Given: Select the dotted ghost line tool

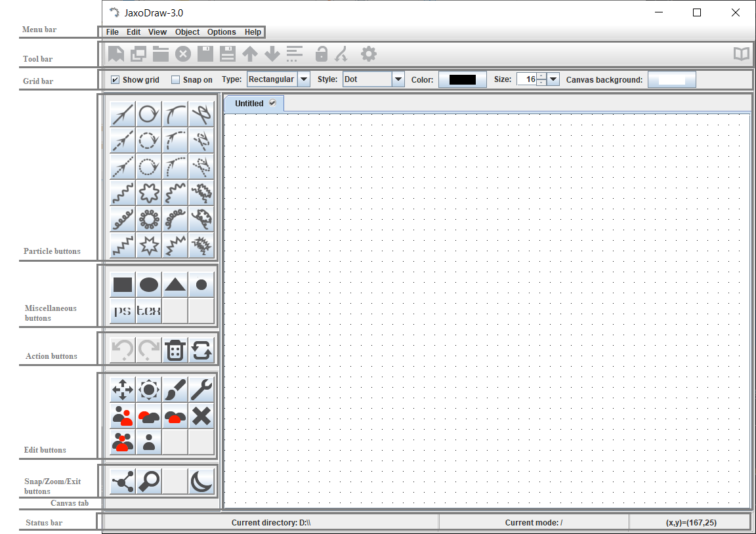Looking at the screenshot, I should [123, 167].
